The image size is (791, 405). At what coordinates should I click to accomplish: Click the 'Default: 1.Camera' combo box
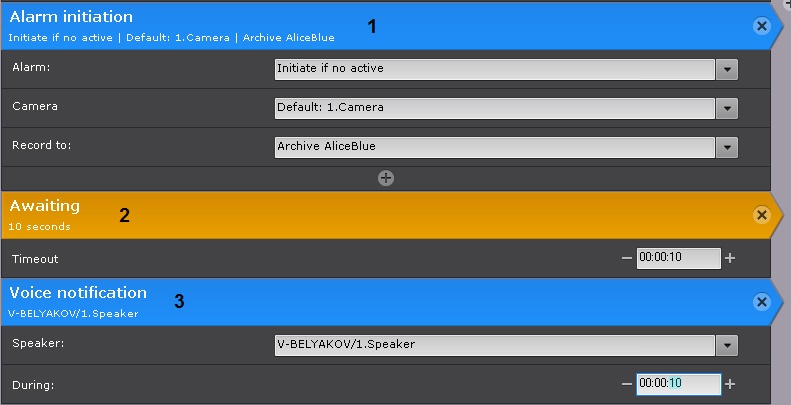495,108
